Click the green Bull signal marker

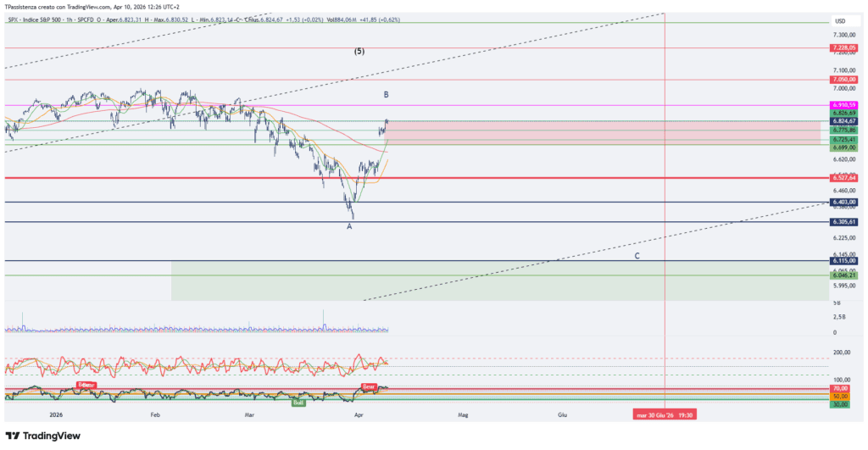click(299, 402)
